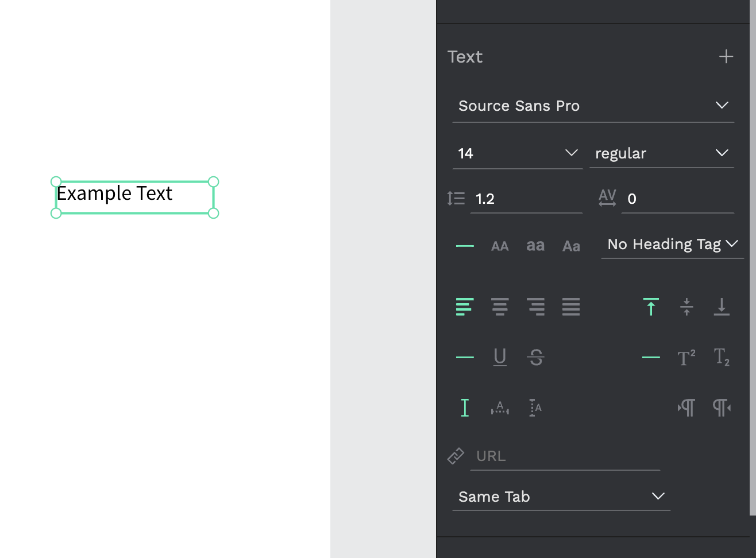Align text to bottom of box
The height and width of the screenshot is (558, 756).
(x=722, y=307)
